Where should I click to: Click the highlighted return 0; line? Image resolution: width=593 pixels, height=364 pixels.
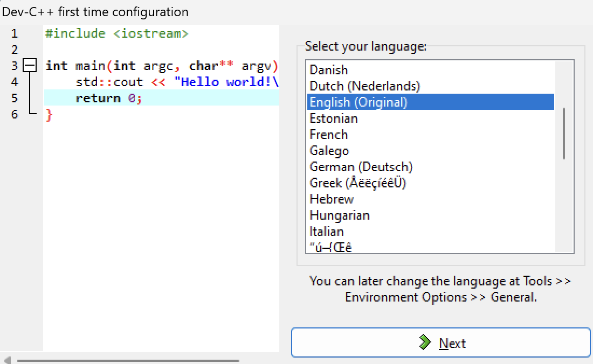point(161,98)
